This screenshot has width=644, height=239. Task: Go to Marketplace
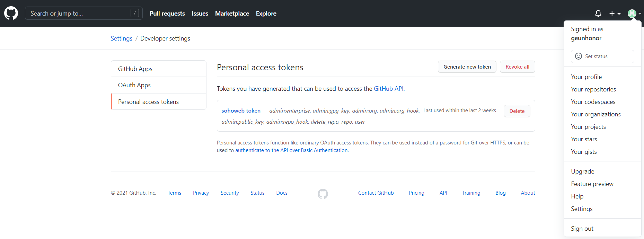point(232,14)
